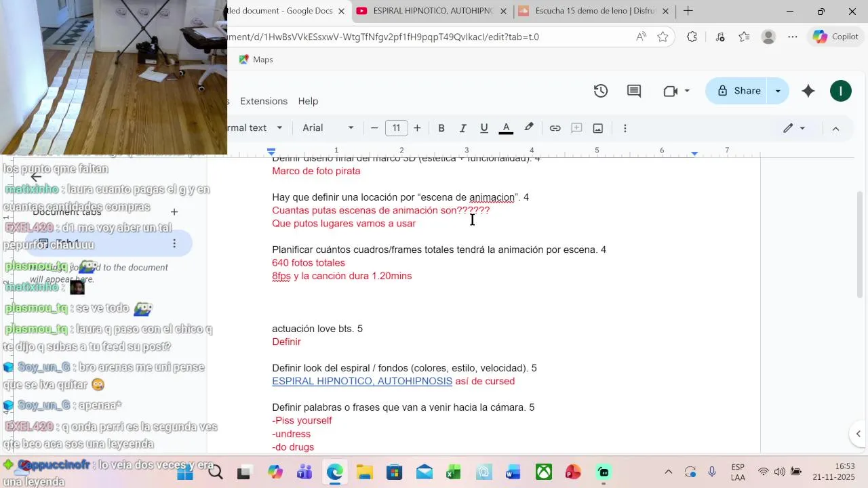Open the Google account avatar
This screenshot has width=868, height=488.
(x=841, y=91)
